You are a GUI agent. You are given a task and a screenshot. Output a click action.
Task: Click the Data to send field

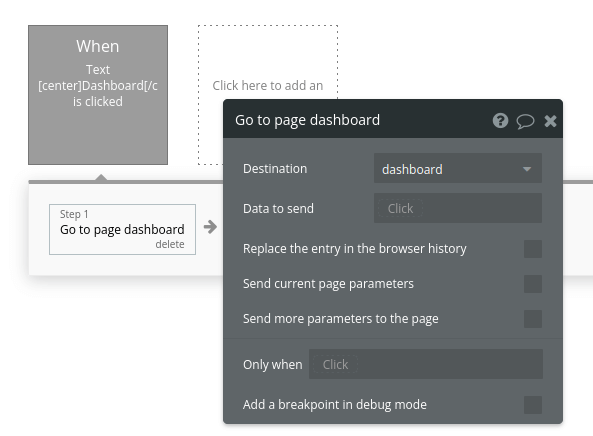tap(458, 208)
